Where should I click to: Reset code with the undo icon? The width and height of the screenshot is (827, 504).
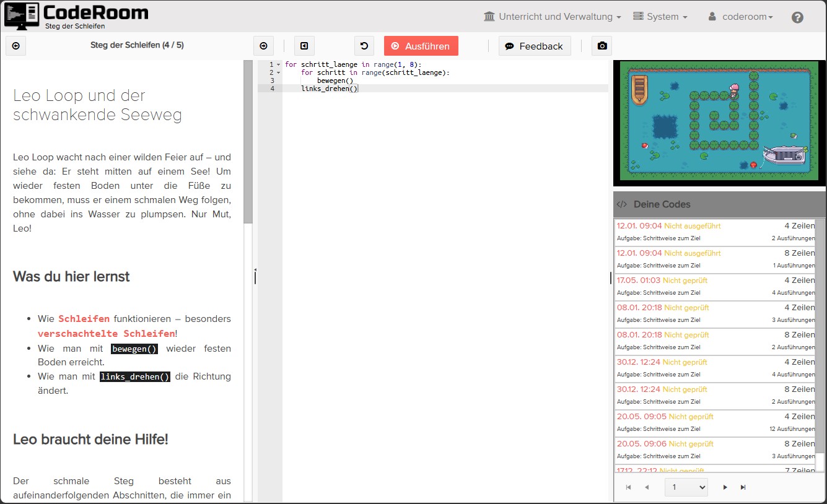(x=364, y=46)
